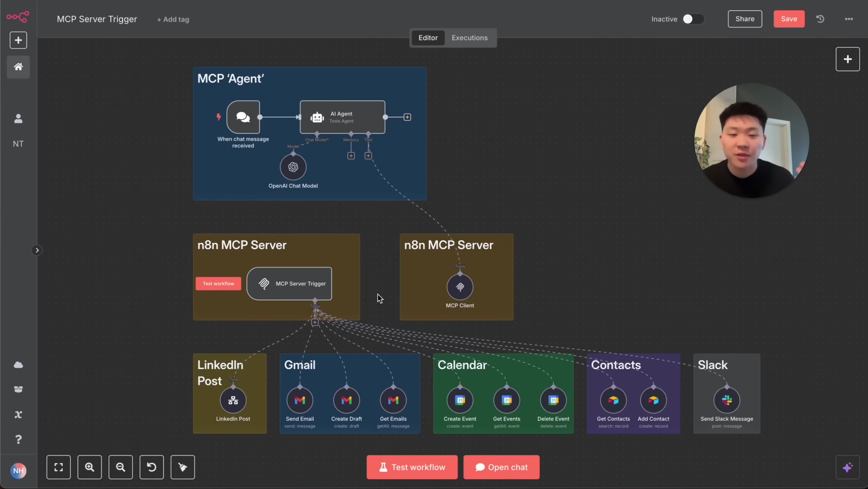Image resolution: width=868 pixels, height=489 pixels.
Task: Open templates box icon in sidebar
Action: coord(18,389)
